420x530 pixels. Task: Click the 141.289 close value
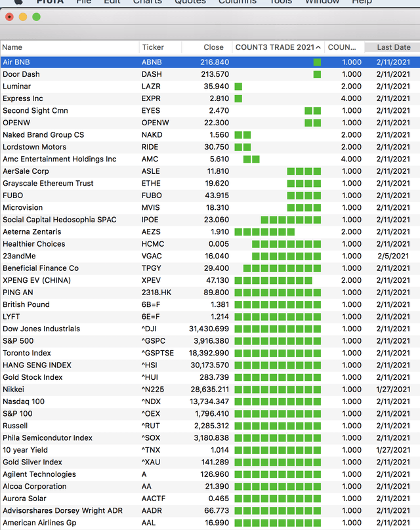tap(215, 462)
